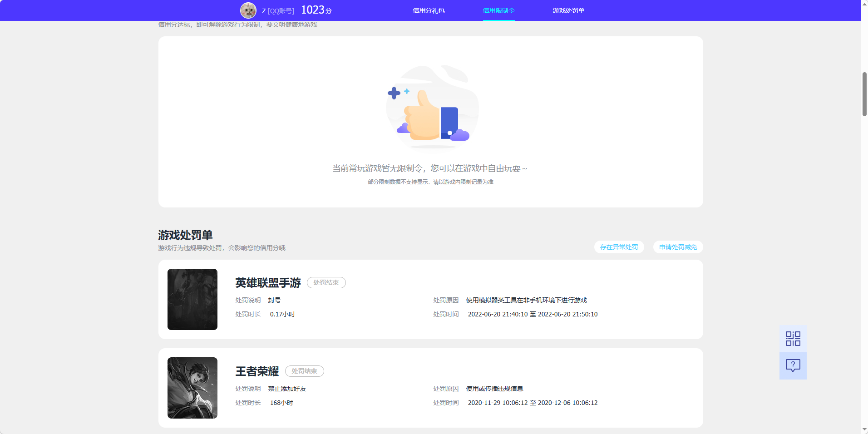Image resolution: width=868 pixels, height=434 pixels.
Task: Open the QR code panel
Action: (793, 338)
